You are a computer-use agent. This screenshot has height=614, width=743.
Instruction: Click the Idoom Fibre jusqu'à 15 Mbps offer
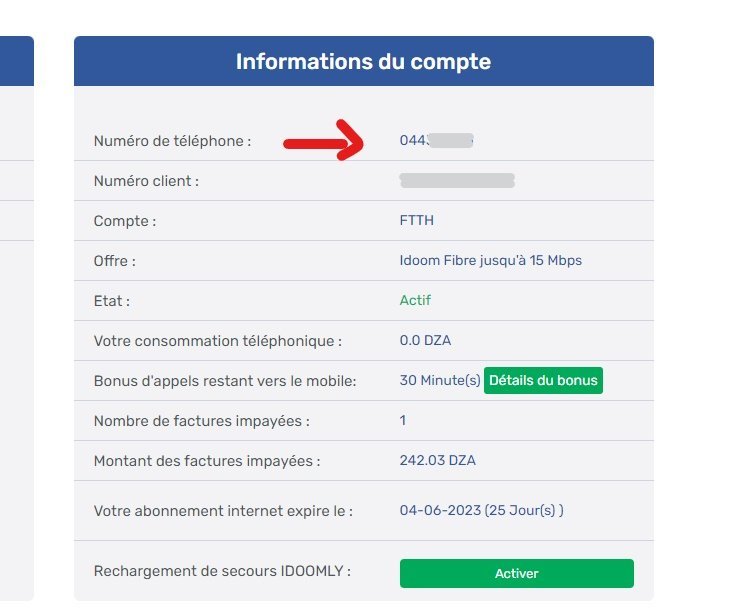(x=490, y=260)
